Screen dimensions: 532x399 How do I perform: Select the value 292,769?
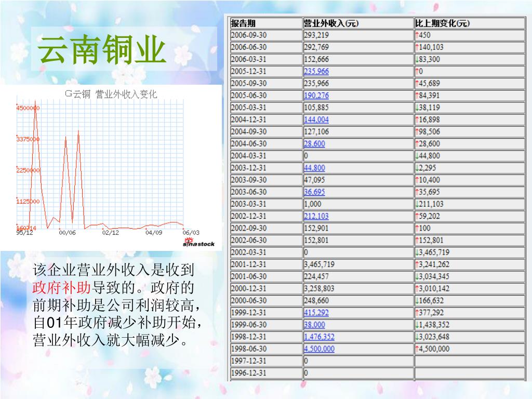pyautogui.click(x=316, y=47)
